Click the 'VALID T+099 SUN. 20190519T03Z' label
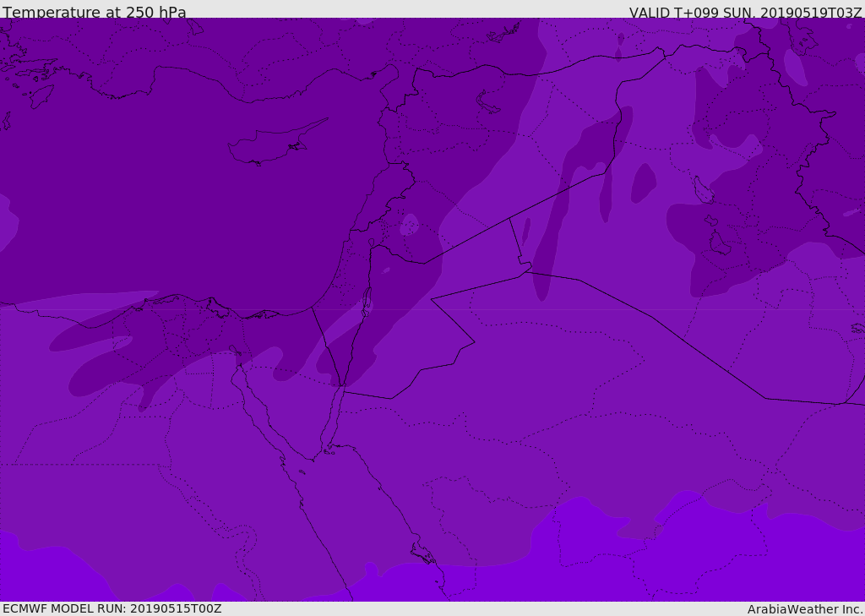The height and width of the screenshot is (616, 865). pyautogui.click(x=746, y=12)
